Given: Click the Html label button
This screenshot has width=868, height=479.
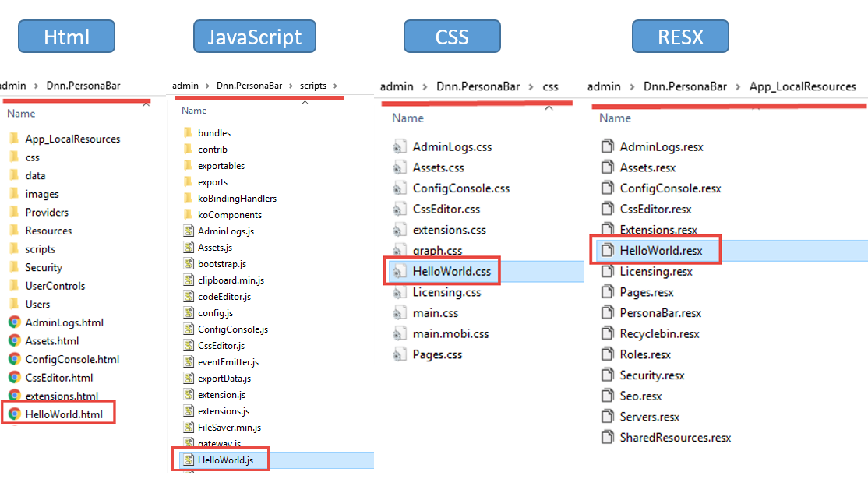Looking at the screenshot, I should [66, 37].
